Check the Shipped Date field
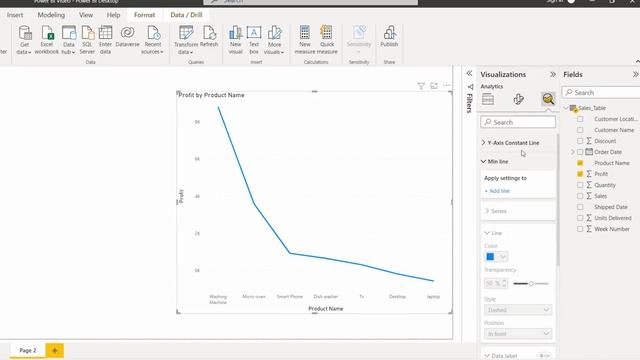Image resolution: width=640 pixels, height=360 pixels. [x=580, y=207]
